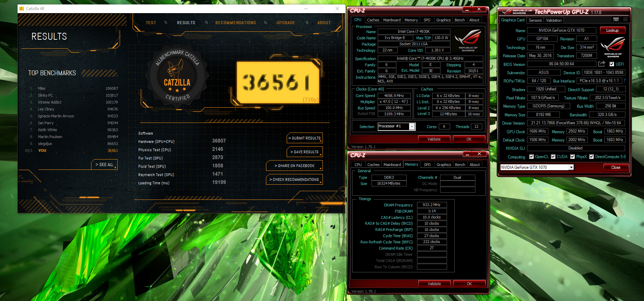Click the Lookup button in GPU-Z
The image size is (644, 301).
[613, 30]
